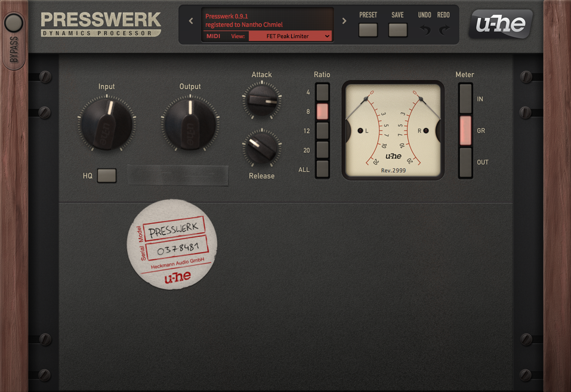Click the Redo arrow icon
This screenshot has width=571, height=392.
click(444, 30)
